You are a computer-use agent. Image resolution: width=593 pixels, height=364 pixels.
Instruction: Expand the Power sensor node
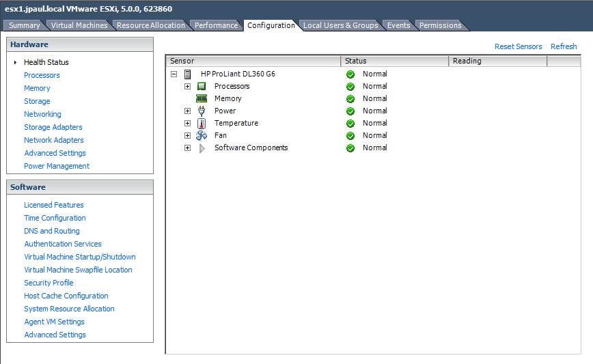pos(188,111)
